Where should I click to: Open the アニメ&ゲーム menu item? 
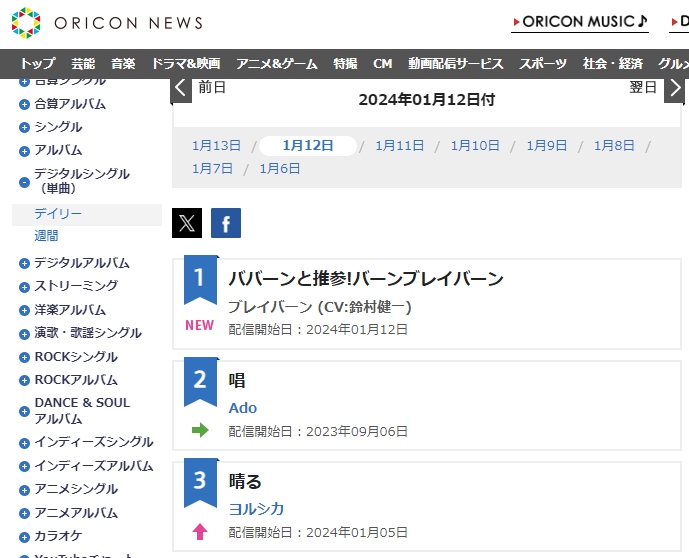pos(277,64)
